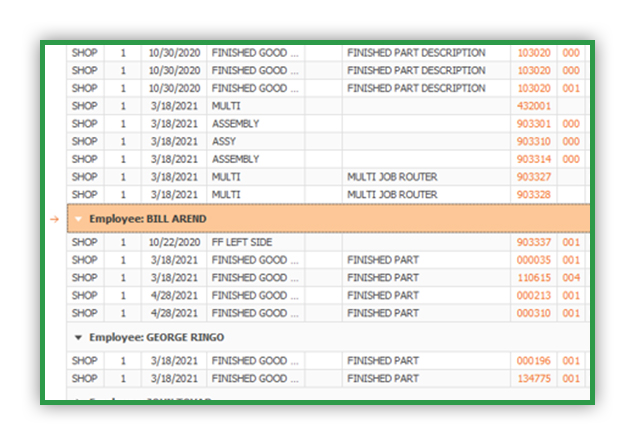Open job number 000035
Image resolution: width=635 pixels, height=445 pixels.
[x=534, y=260]
